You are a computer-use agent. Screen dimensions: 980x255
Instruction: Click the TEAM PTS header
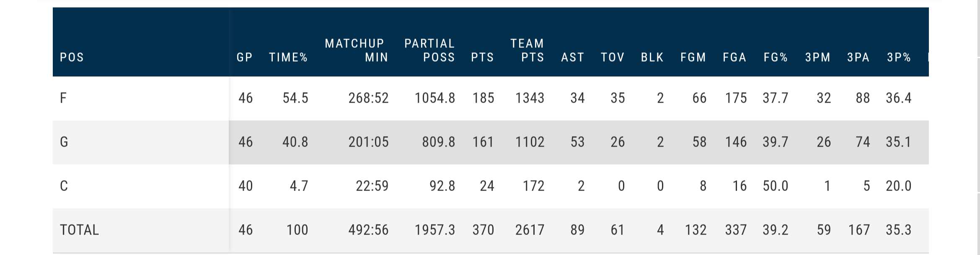[527, 50]
